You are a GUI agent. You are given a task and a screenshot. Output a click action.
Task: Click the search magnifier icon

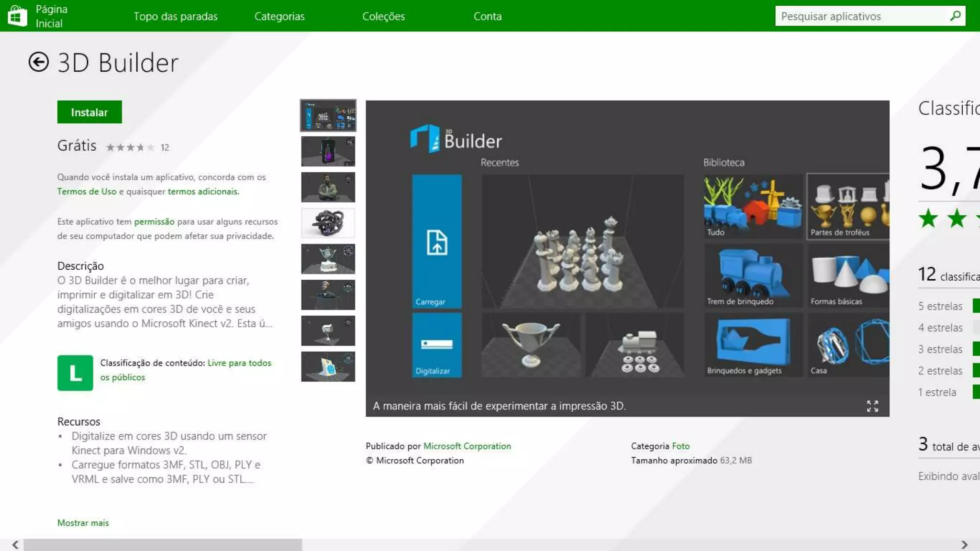tap(955, 16)
